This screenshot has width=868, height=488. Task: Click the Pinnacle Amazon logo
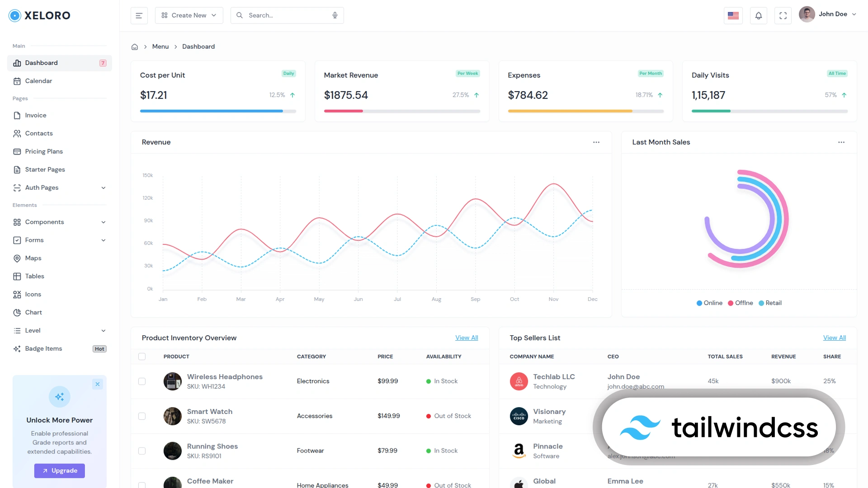point(519,451)
